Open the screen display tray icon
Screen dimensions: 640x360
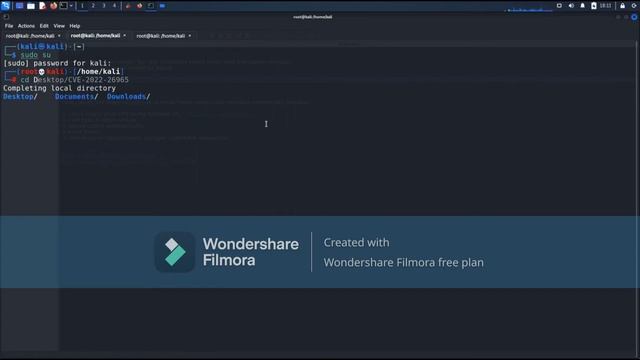[559, 6]
